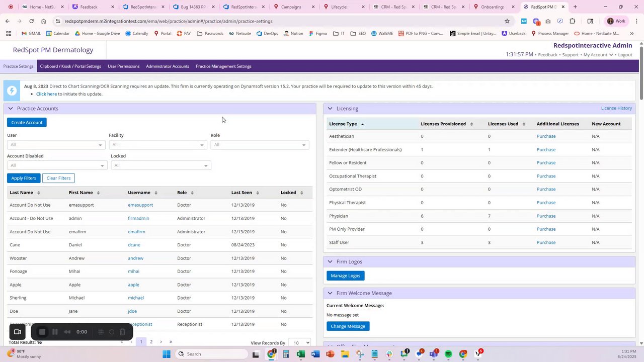Open the emasupport username link
644x362 pixels.
click(x=140, y=205)
